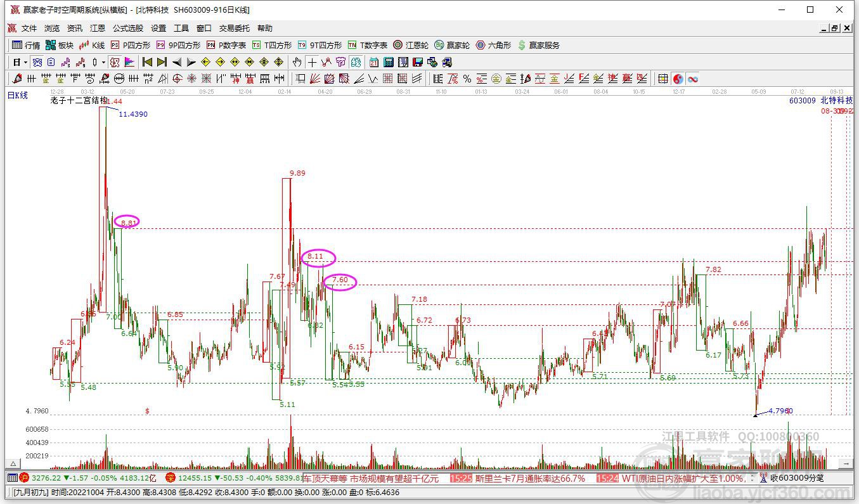Open the T数字表 tool
The width and height of the screenshot is (859, 504).
[x=368, y=45]
